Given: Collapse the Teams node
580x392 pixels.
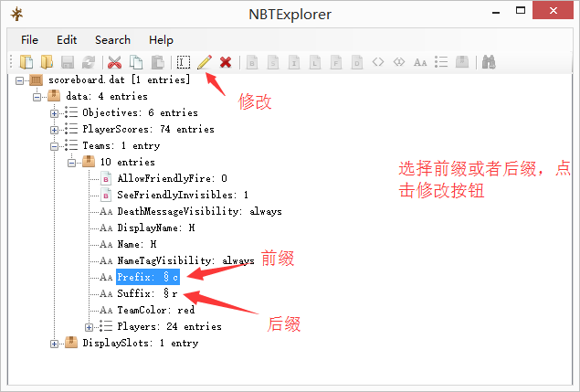Looking at the screenshot, I should pos(54,146).
